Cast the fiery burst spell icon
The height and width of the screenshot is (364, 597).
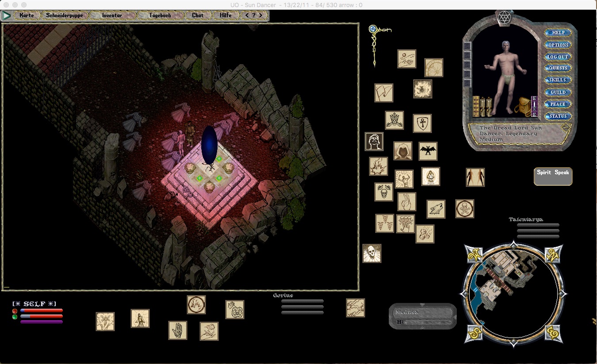point(423,89)
